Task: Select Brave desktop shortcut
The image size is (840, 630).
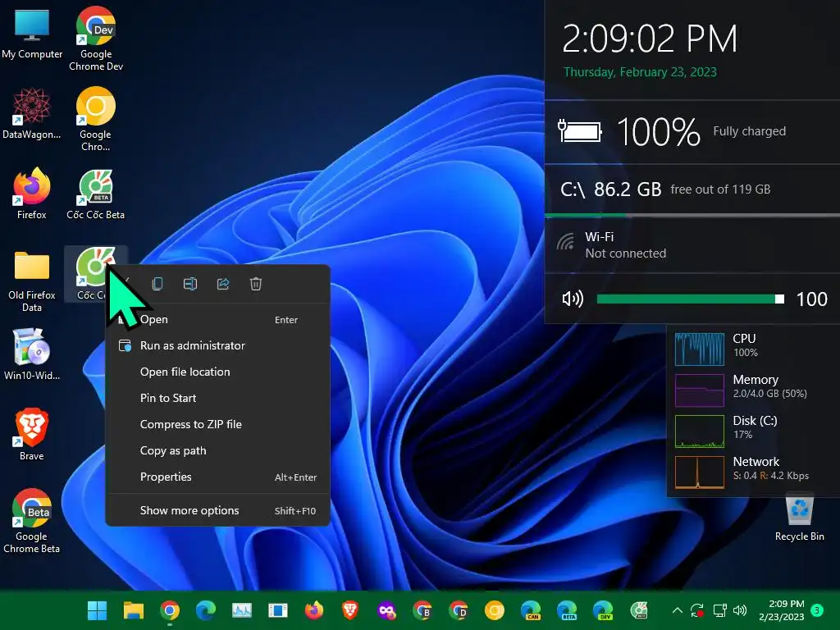Action: point(32,435)
